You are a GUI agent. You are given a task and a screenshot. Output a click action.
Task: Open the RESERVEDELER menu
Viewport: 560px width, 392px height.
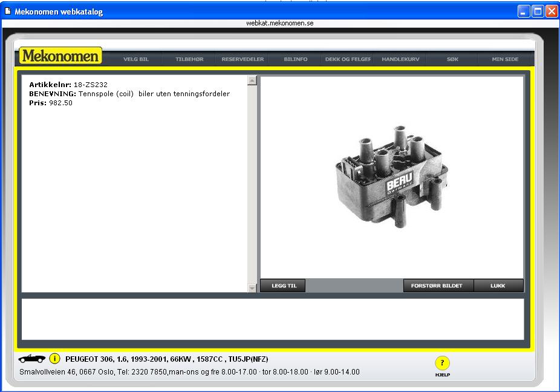click(x=243, y=59)
